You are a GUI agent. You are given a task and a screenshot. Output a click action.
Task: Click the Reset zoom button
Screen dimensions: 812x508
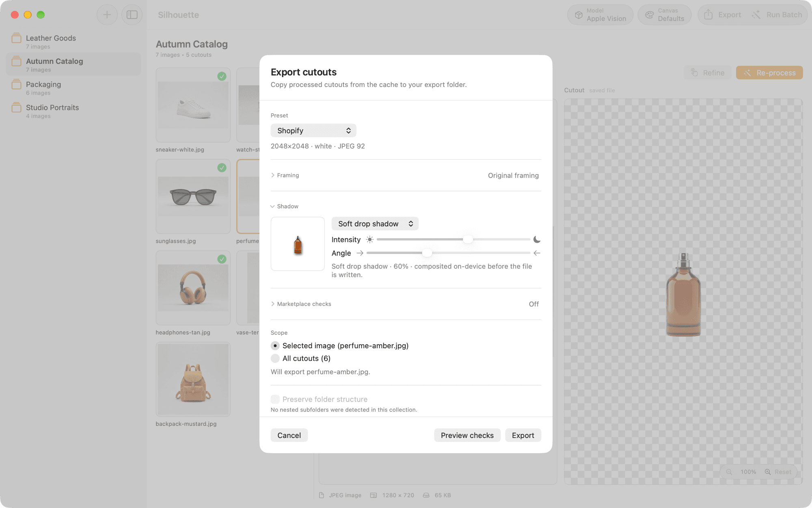pos(783,472)
